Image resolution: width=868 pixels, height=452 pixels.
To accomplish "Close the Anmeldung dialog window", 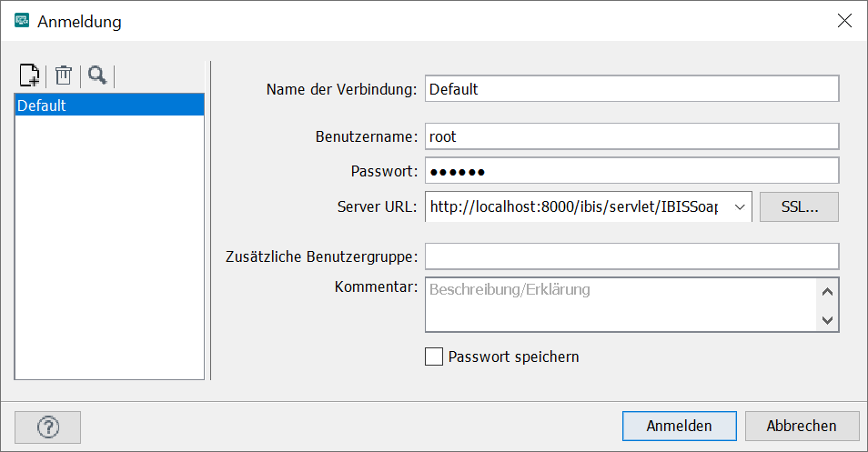I will click(844, 21).
